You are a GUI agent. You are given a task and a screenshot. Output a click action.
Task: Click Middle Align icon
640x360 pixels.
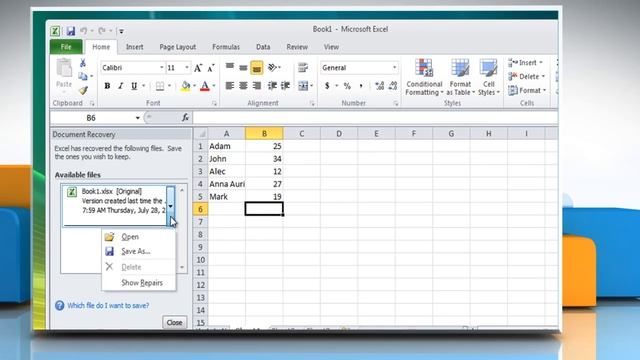coord(243,67)
